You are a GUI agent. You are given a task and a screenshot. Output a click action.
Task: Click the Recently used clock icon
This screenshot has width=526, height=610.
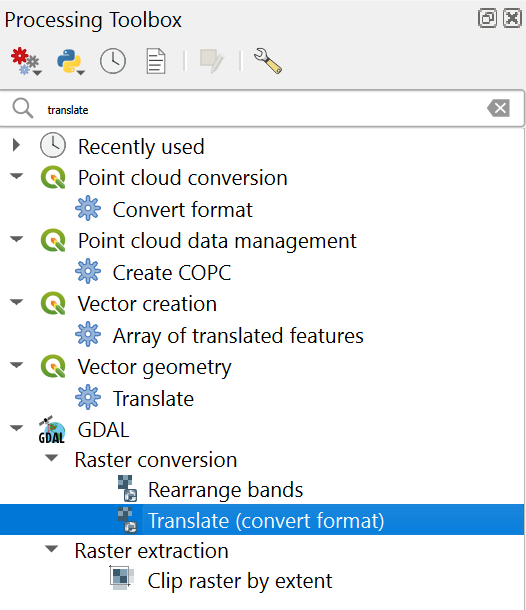(x=53, y=145)
